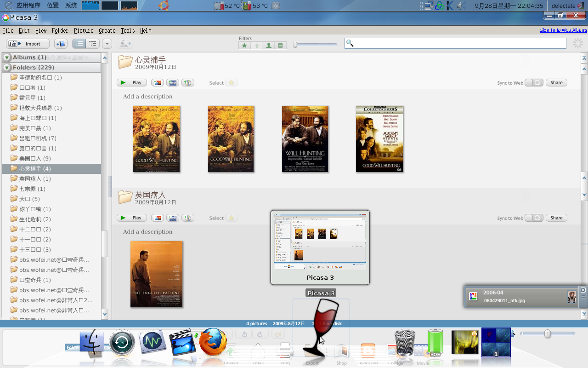Star selected photos in 英国病人 folder
This screenshot has height=368, width=588.
click(232, 218)
